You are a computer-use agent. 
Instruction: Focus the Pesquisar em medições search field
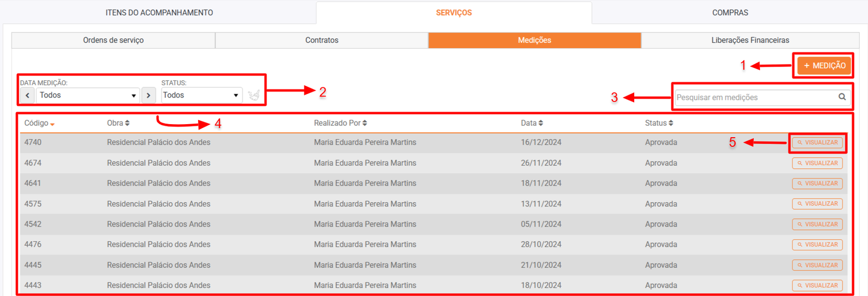[x=754, y=98]
